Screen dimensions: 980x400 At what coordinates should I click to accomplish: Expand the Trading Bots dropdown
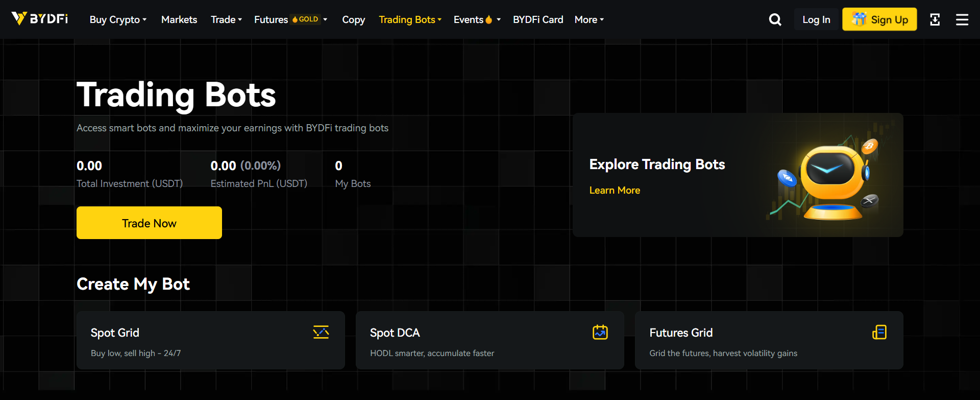click(410, 19)
